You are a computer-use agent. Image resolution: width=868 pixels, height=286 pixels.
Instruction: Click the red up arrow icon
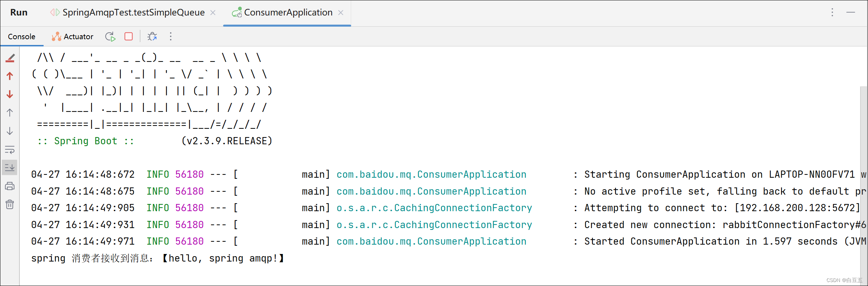[10, 76]
